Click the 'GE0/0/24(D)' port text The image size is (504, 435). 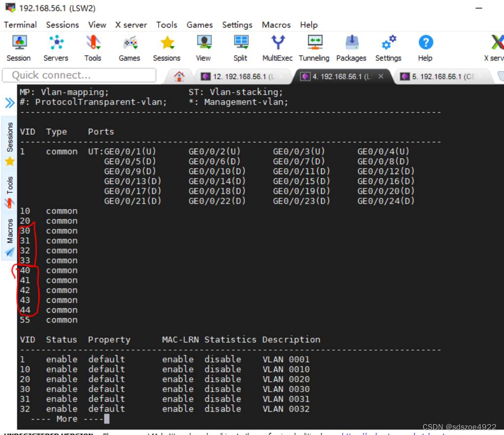(386, 201)
